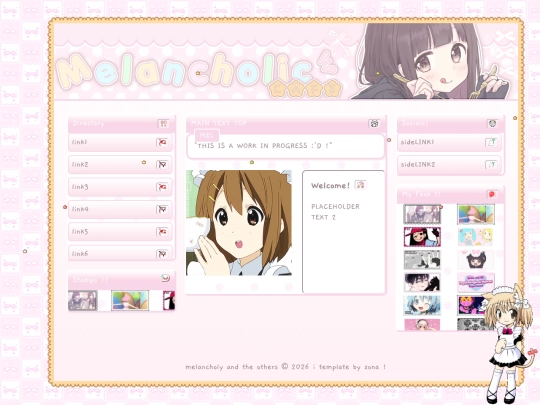Image resolution: width=540 pixels, height=405 pixels.
Task: Click the dark-haired boy stamp in My Favs
Action: click(x=422, y=282)
